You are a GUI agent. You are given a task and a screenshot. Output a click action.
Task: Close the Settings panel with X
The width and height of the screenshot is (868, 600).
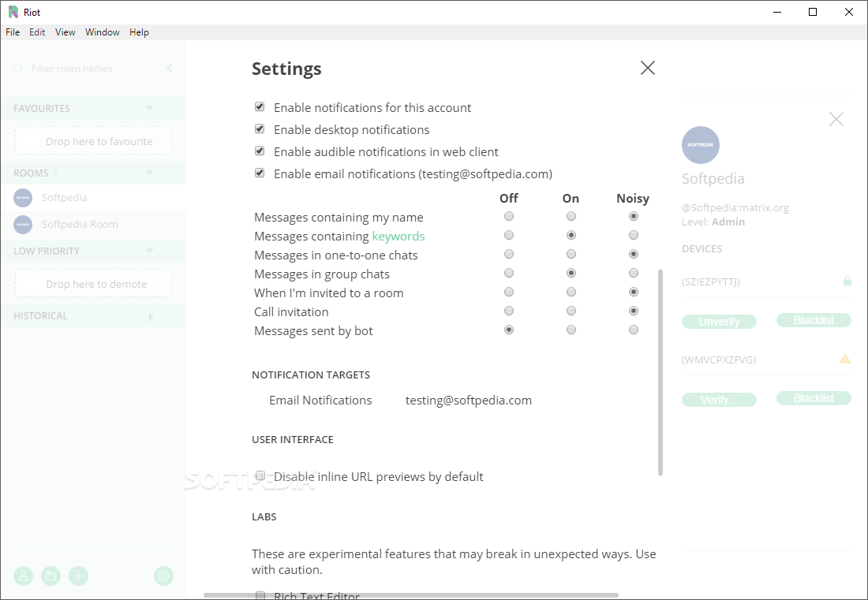point(648,68)
